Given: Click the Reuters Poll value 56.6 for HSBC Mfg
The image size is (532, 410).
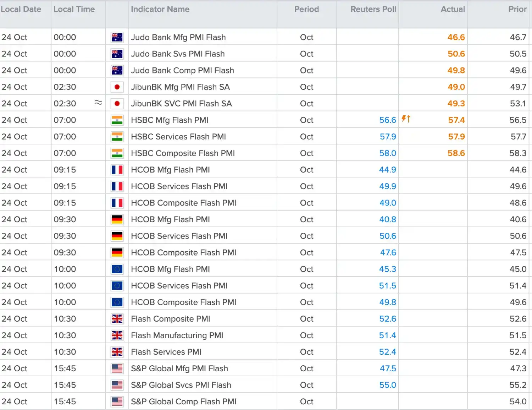Looking at the screenshot, I should 388,120.
